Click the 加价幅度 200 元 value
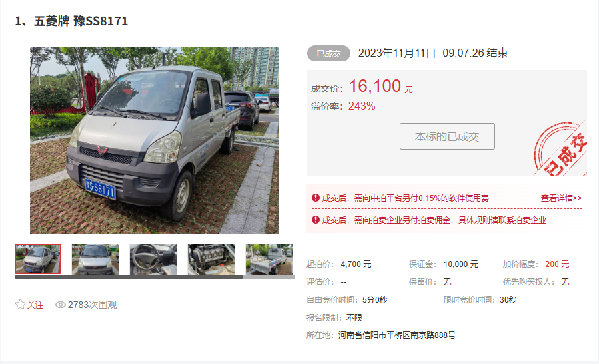Image resolution: width=599 pixels, height=364 pixels. (x=557, y=264)
